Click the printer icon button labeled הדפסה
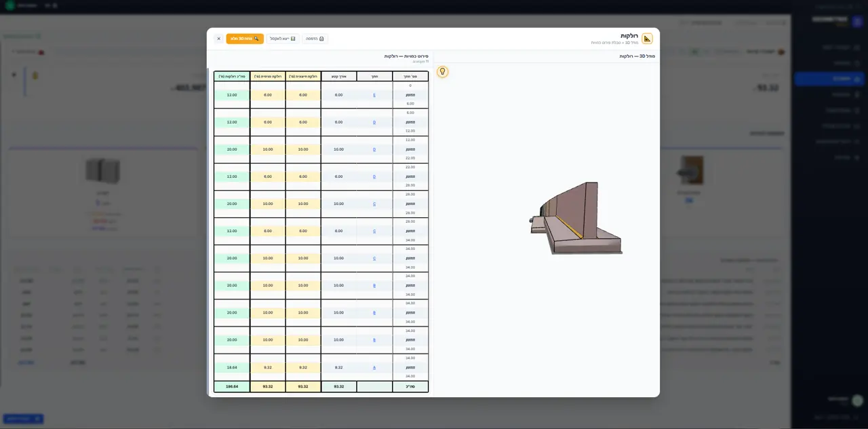Image resolution: width=868 pixels, height=429 pixels. tap(315, 39)
